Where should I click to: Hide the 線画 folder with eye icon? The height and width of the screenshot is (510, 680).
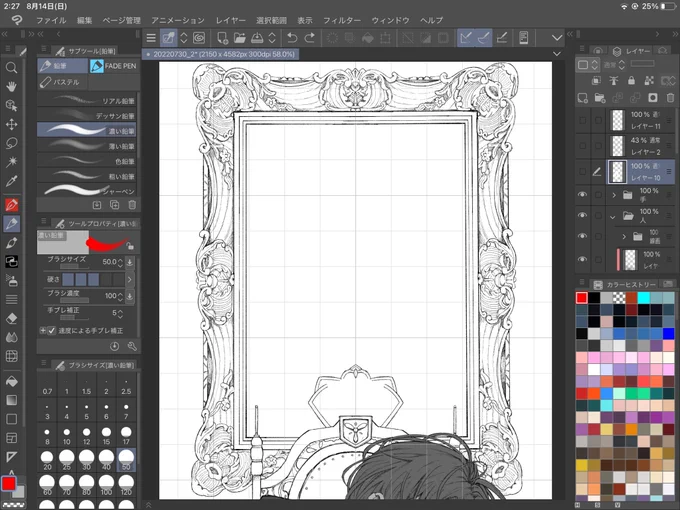(x=582, y=236)
